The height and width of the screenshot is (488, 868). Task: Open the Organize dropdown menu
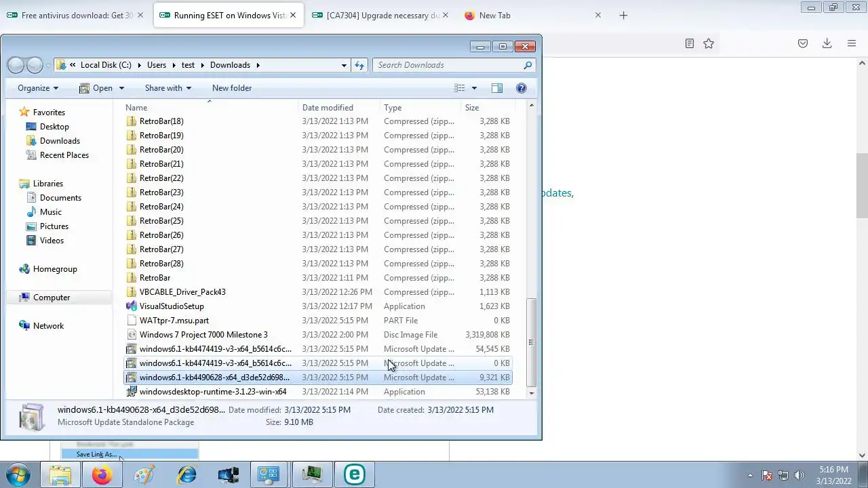pos(38,88)
